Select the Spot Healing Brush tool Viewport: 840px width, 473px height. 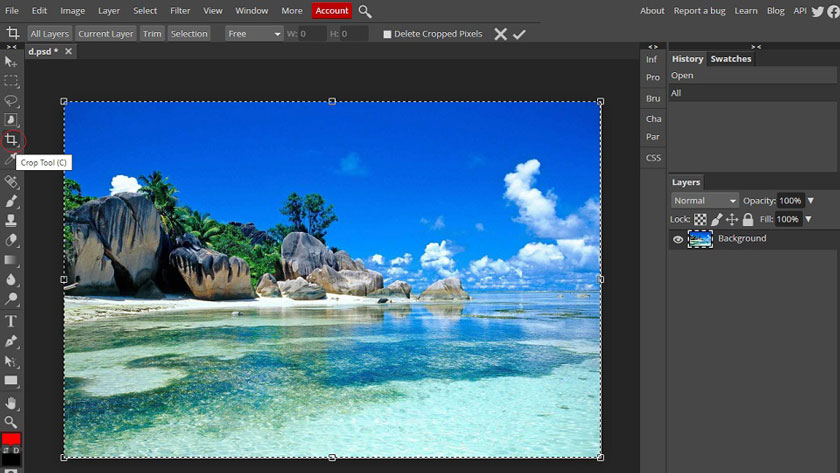coord(11,182)
